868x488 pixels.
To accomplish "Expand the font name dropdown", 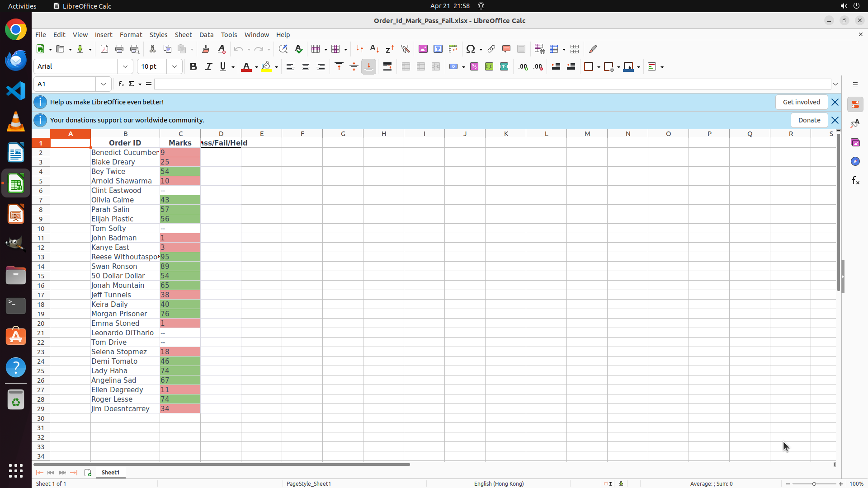I will tap(125, 67).
